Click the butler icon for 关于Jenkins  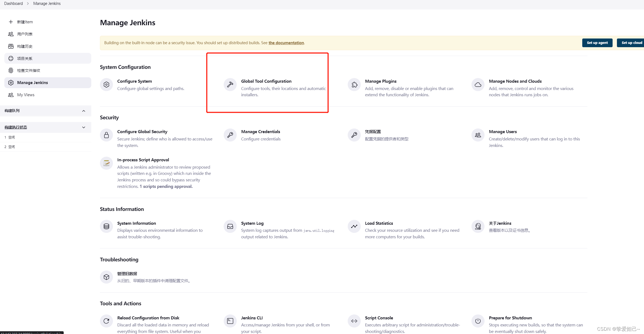pyautogui.click(x=478, y=226)
